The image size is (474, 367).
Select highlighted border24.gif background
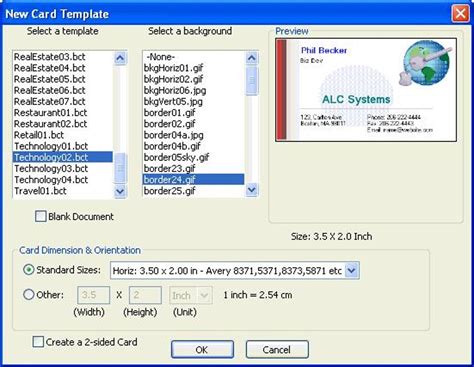point(193,180)
